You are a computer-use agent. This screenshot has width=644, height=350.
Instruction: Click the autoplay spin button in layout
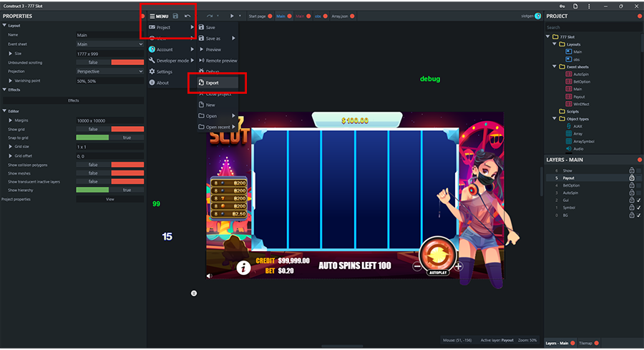pos(437,256)
